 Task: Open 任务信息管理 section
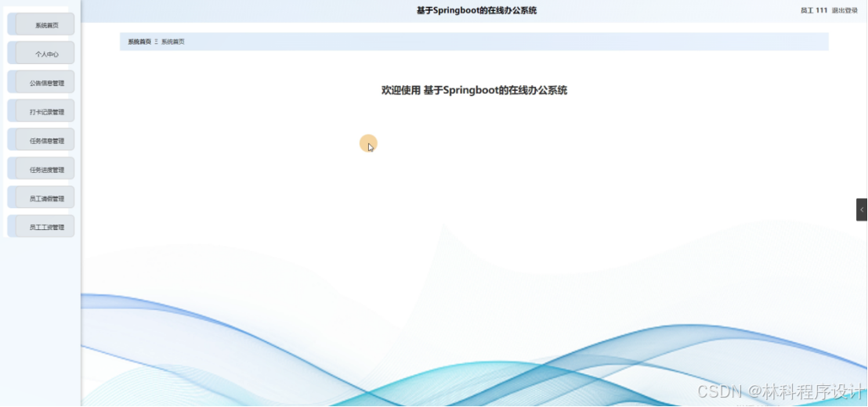pos(41,139)
